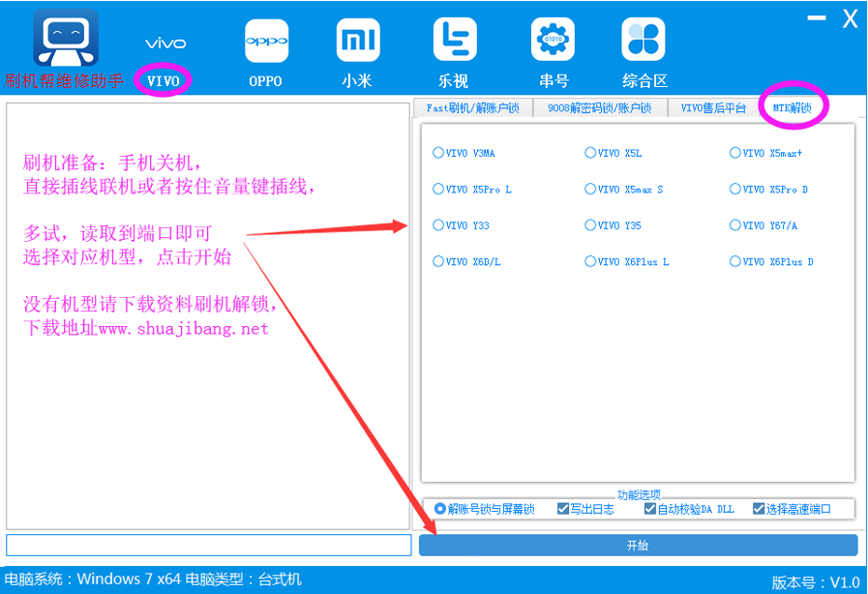Screen dimensions: 868x594
Task: Click the 电脑系统：Windows 7 x64 status text
Action: pyautogui.click(x=93, y=579)
